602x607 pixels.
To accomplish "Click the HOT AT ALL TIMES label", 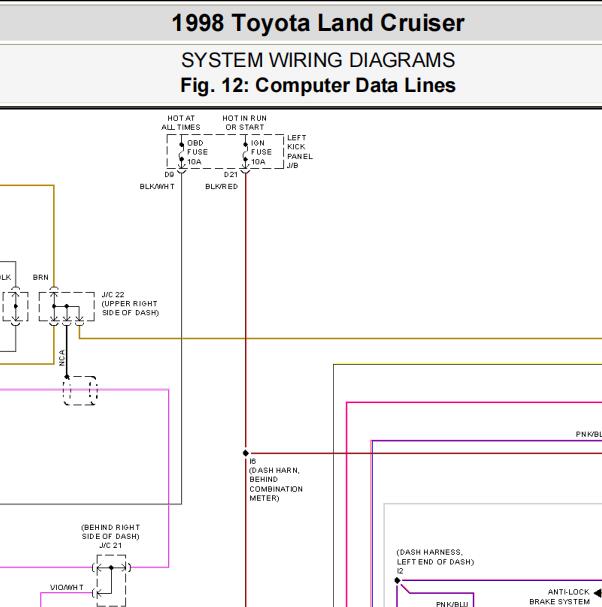I will pyautogui.click(x=181, y=123).
